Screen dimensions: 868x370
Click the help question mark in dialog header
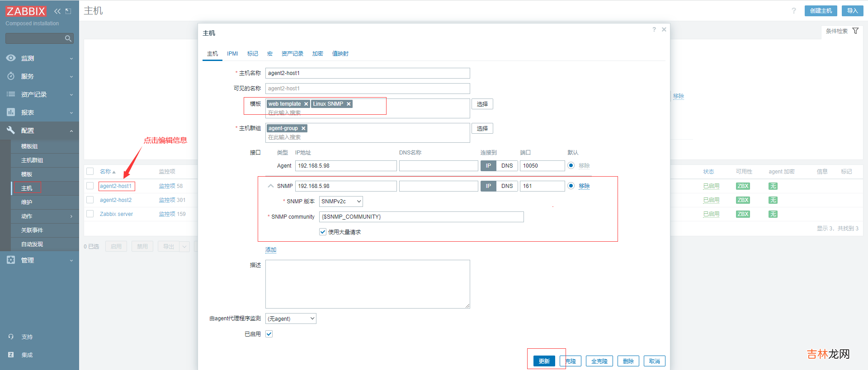click(x=654, y=29)
